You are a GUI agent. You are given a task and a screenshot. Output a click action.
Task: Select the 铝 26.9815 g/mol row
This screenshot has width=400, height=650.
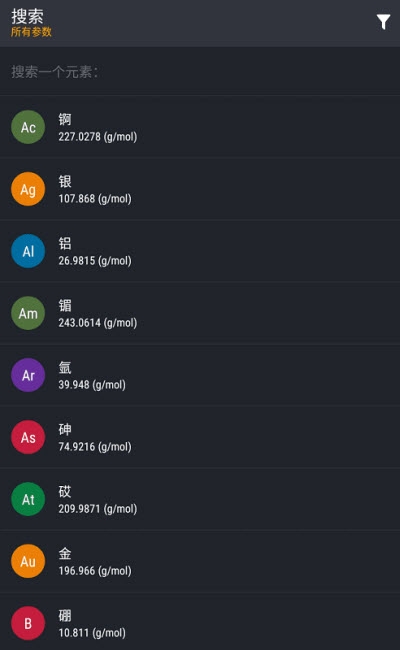(200, 251)
